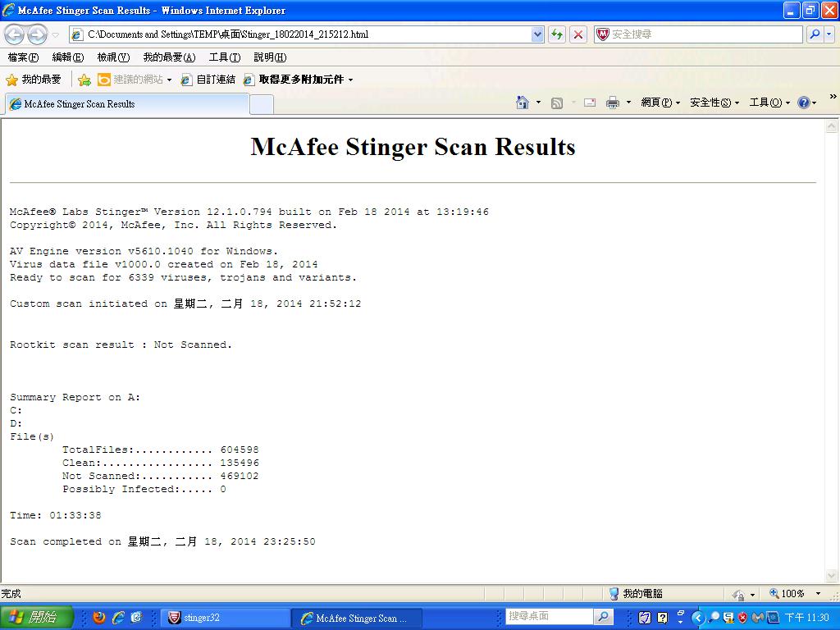The width and height of the screenshot is (840, 630).
Task: Select the McAfee Stinger Scan Results tab
Action: [127, 104]
